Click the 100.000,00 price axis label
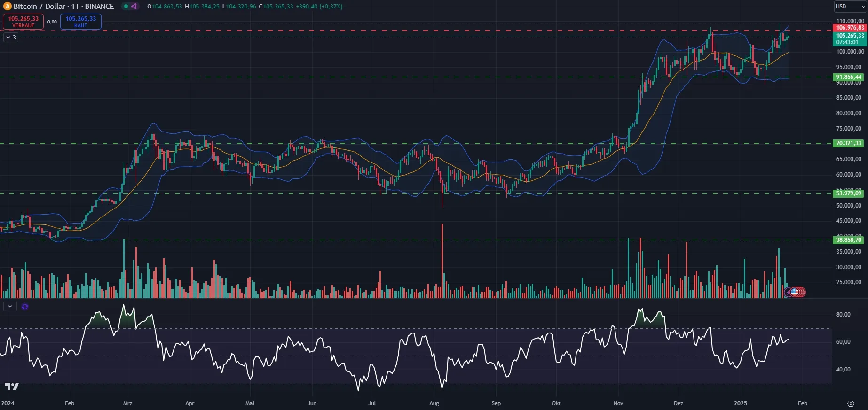This screenshot has height=410, width=868. [850, 52]
